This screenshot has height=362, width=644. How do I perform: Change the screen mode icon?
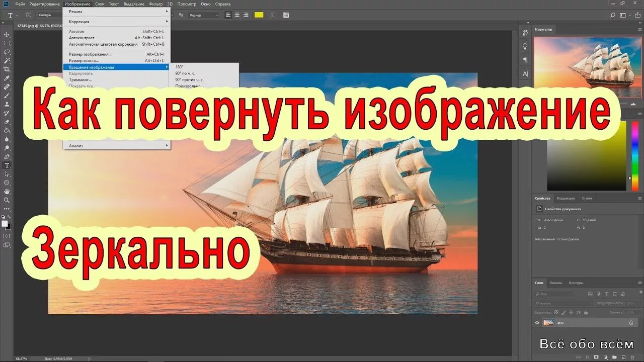[x=7, y=245]
